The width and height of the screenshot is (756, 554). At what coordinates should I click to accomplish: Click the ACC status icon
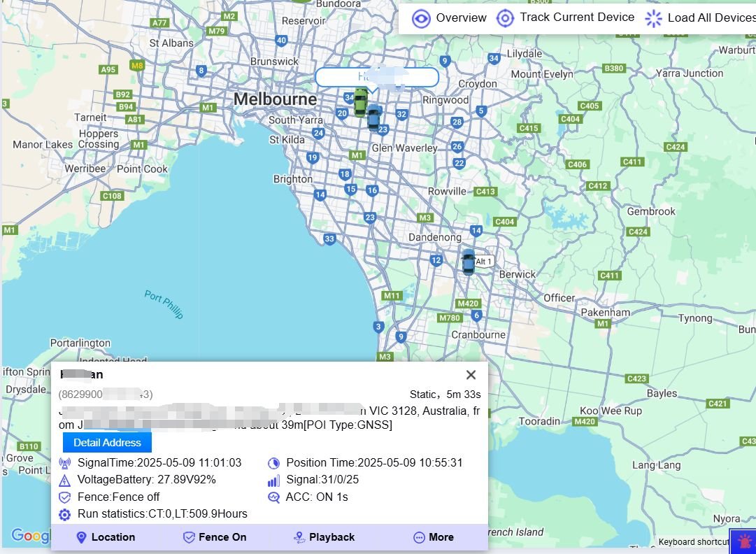274,497
